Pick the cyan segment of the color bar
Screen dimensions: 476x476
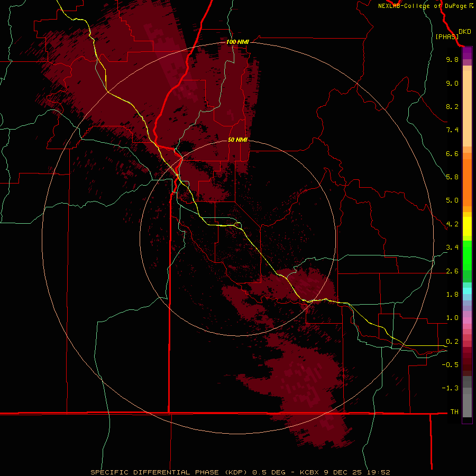coord(467,291)
